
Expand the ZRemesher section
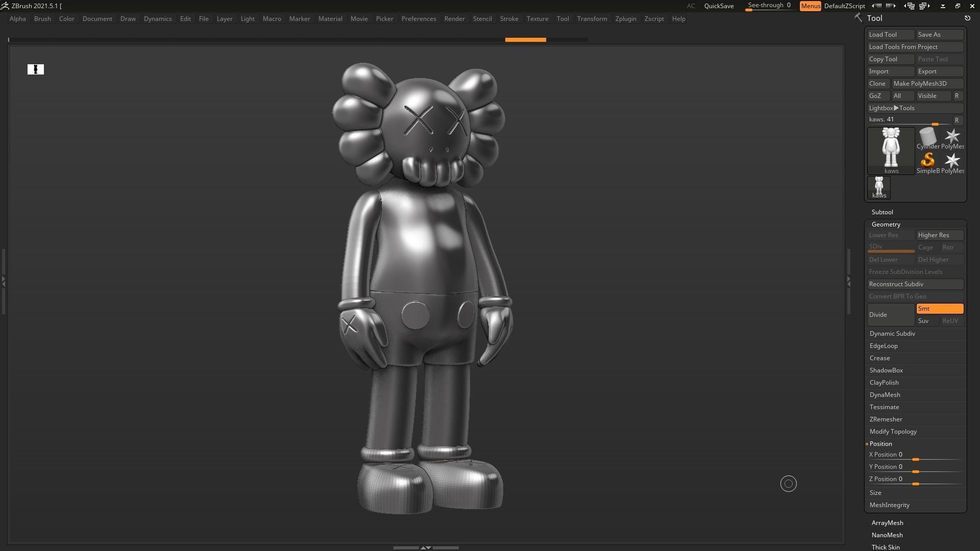pos(886,419)
